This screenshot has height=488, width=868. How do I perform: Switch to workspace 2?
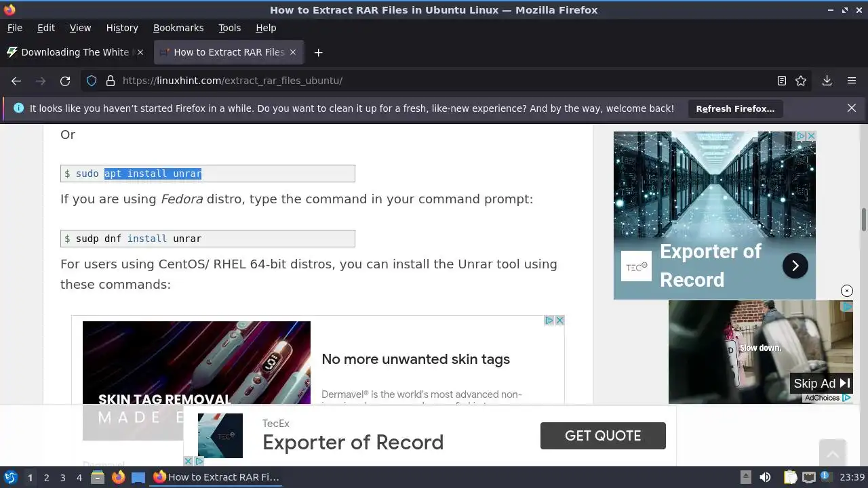46,477
